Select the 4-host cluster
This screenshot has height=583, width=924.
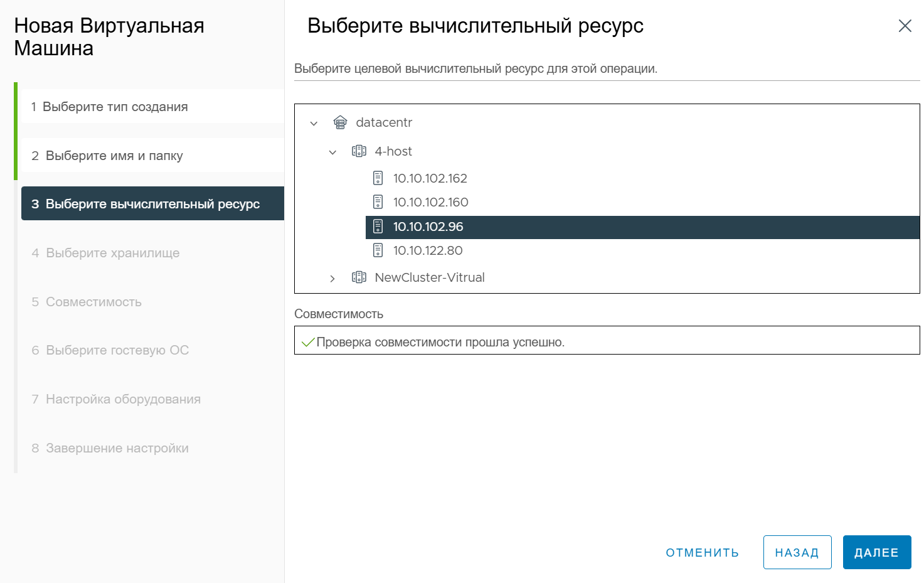[393, 151]
